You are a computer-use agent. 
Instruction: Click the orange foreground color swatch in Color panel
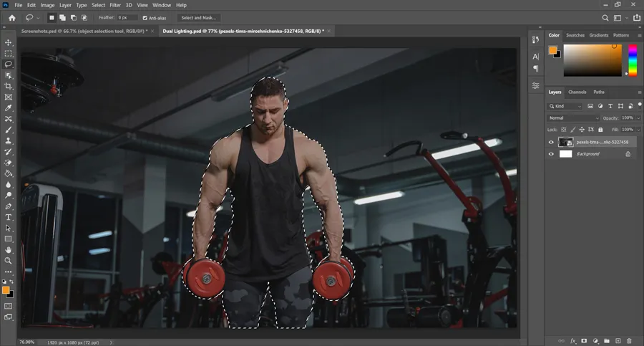tap(552, 49)
